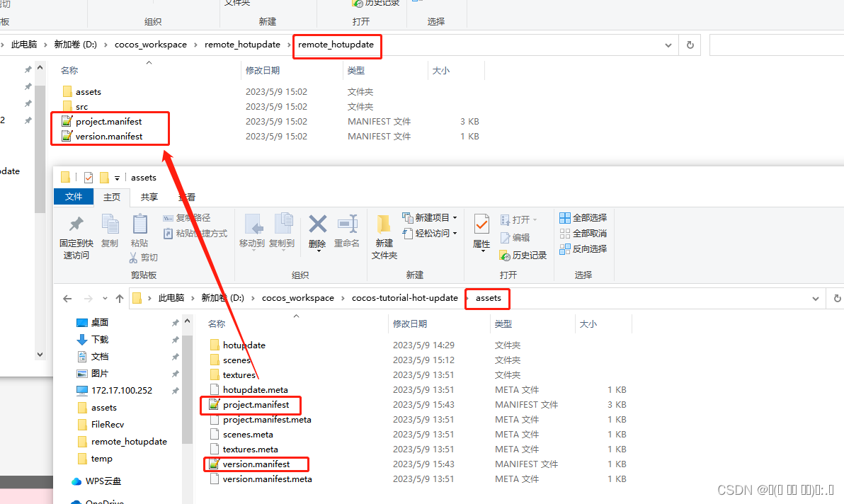This screenshot has height=504, width=844.
Task: Click the Up one level arrow
Action: coord(120,299)
